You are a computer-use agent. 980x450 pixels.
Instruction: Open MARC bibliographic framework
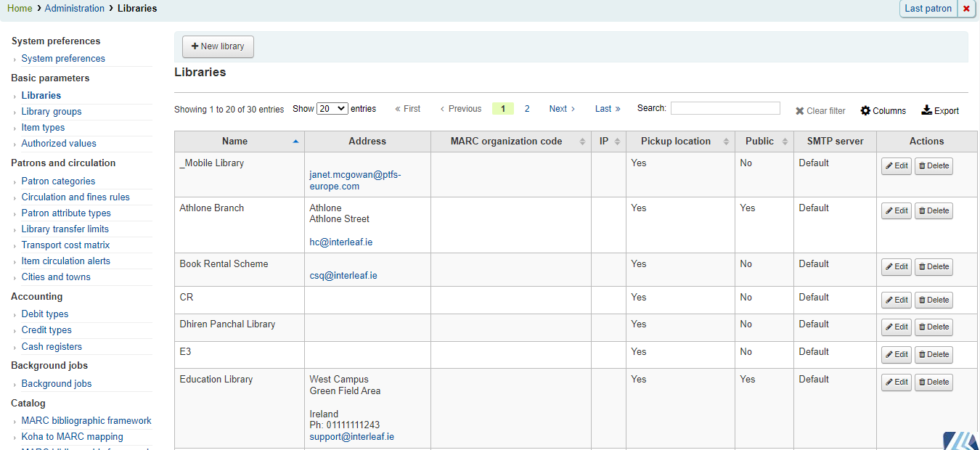click(86, 421)
